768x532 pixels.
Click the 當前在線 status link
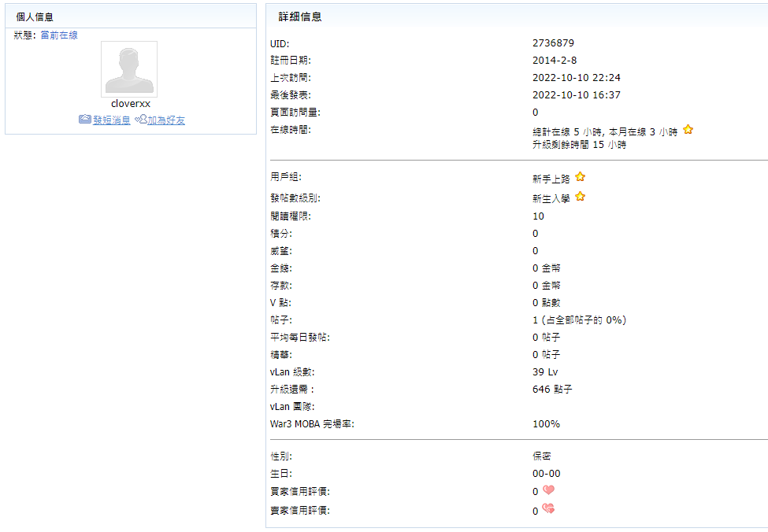59,35
